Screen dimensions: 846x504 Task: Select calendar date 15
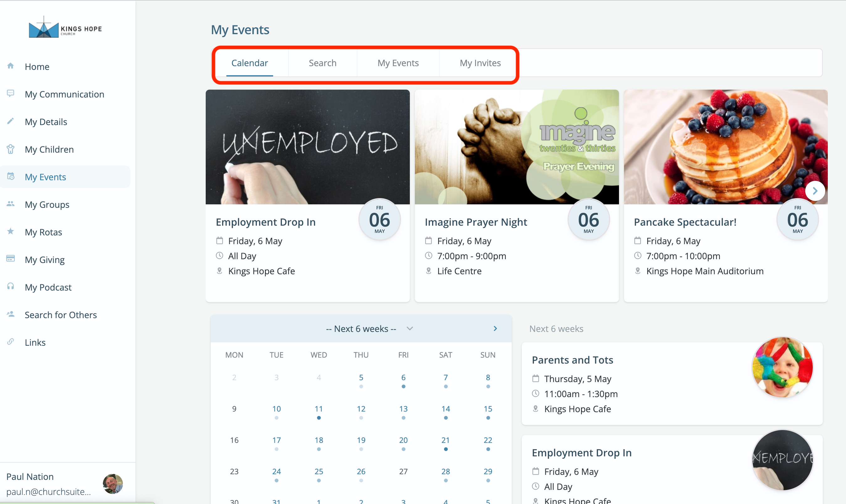pyautogui.click(x=488, y=409)
